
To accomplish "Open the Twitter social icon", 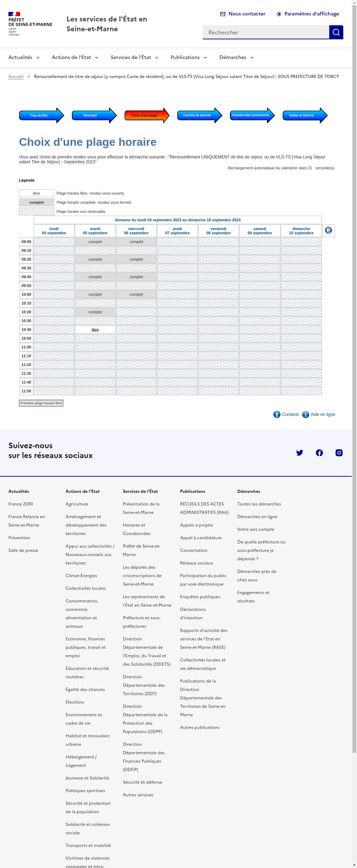I will (x=300, y=453).
